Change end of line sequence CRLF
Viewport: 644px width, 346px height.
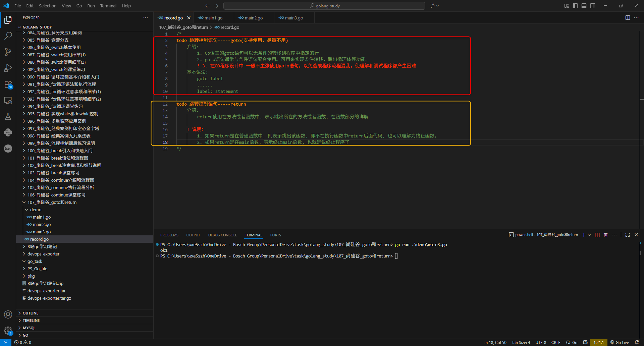pyautogui.click(x=556, y=342)
